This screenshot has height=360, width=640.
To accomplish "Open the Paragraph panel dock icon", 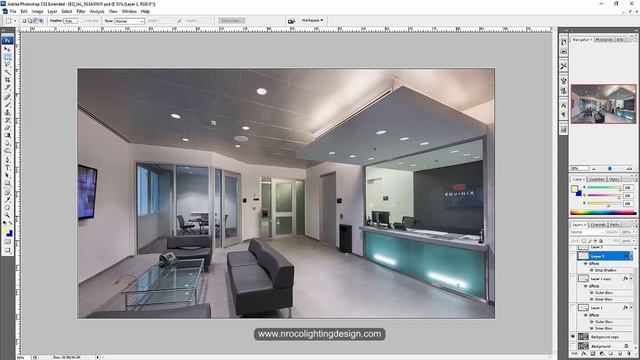I will [x=564, y=115].
